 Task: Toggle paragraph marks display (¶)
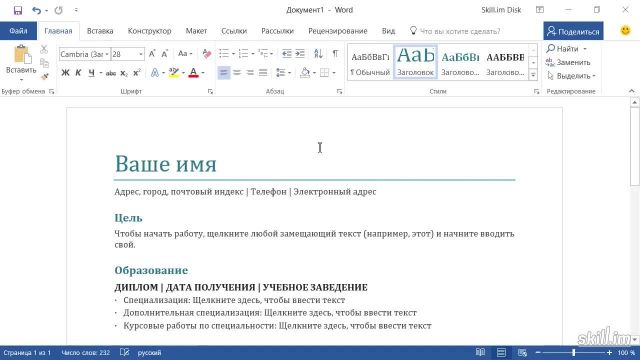click(x=335, y=53)
